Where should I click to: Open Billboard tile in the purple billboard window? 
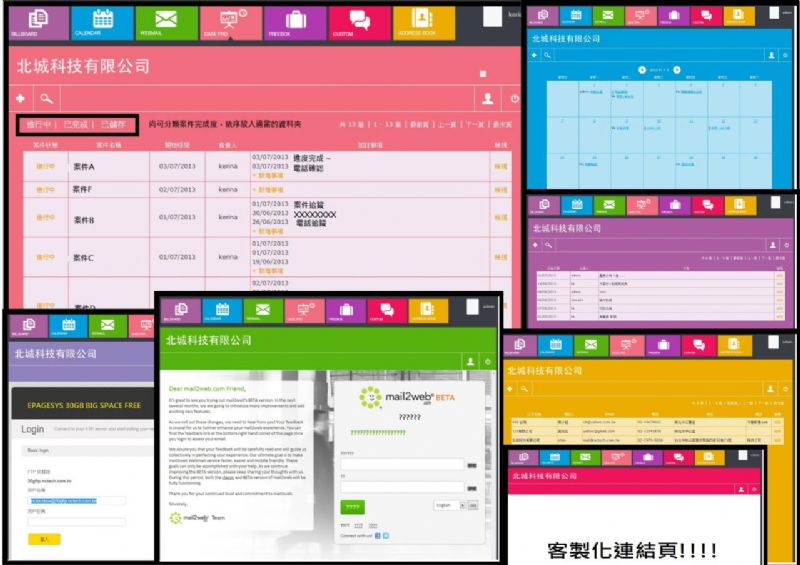(x=544, y=205)
